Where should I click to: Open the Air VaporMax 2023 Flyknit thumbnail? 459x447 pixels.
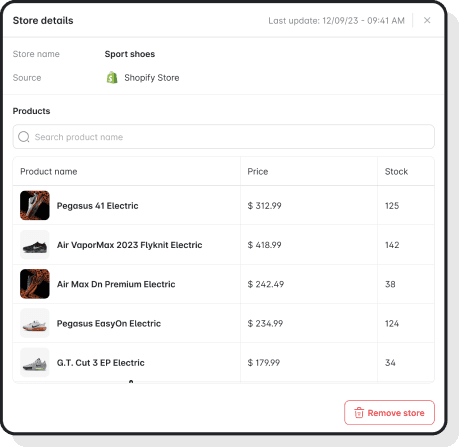35,245
